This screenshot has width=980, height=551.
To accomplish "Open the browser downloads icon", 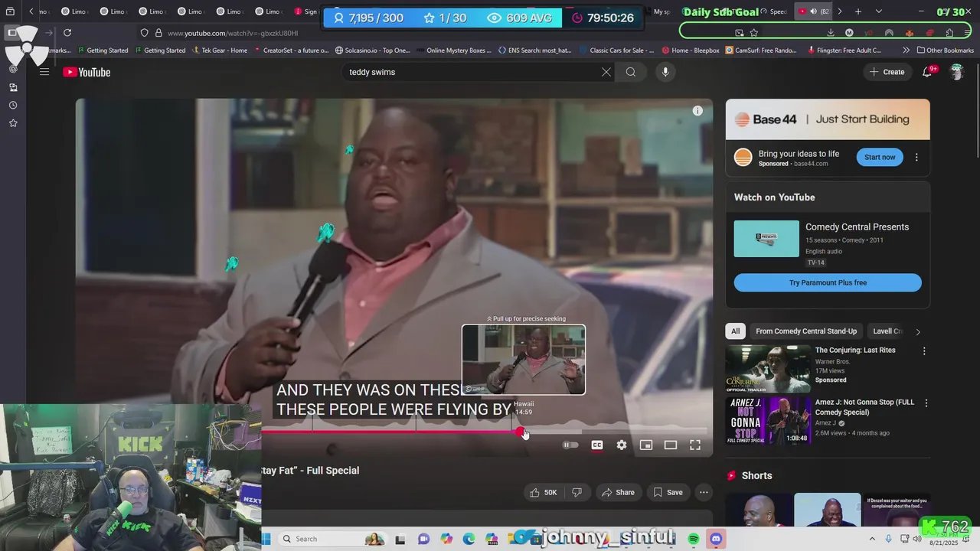I will click(x=831, y=33).
